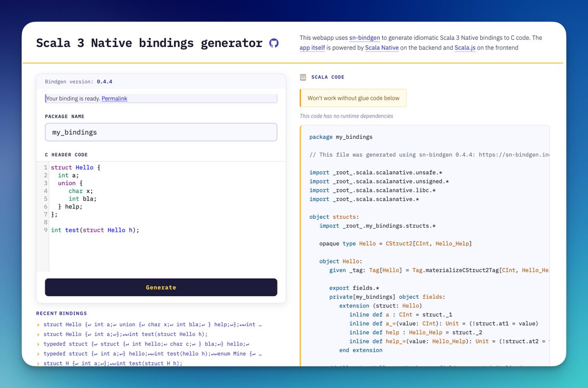The image size is (588, 388).
Task: Open recent binding starting 'struct Hello {↵ int a;↵ union'
Action: (152, 325)
